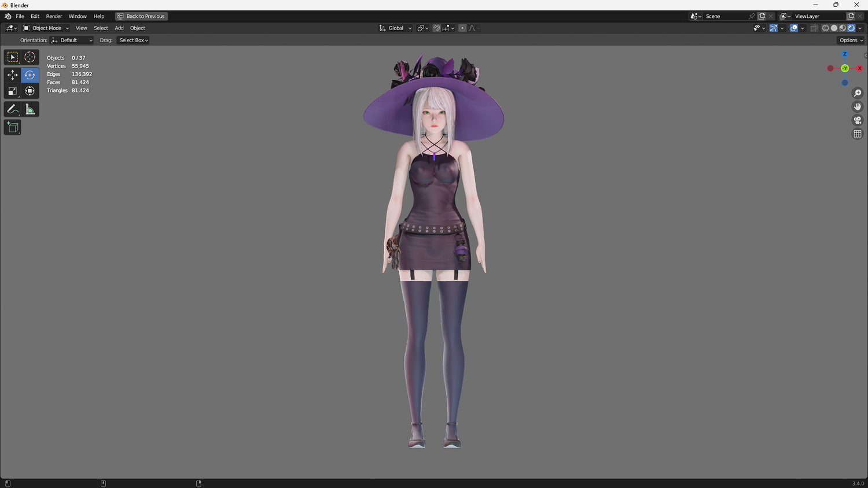Open the Edit menu
Viewport: 868px width, 488px height.
pos(35,16)
